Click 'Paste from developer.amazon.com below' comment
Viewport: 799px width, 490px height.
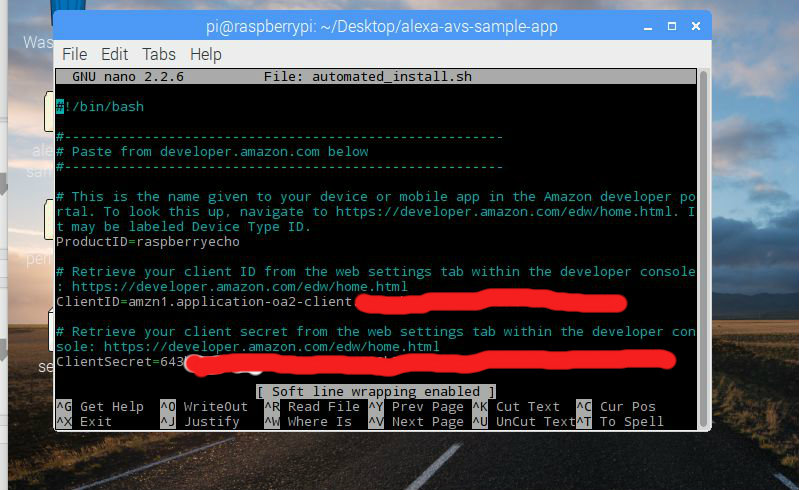point(220,152)
